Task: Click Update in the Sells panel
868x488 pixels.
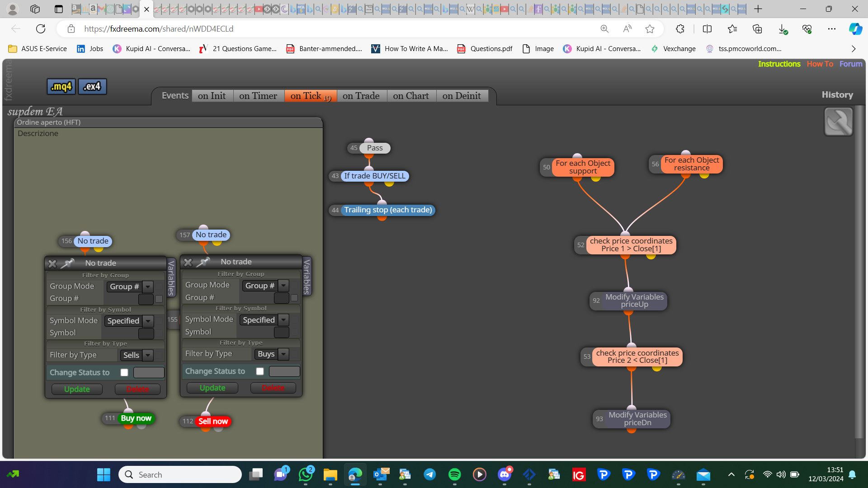Action: (x=77, y=389)
